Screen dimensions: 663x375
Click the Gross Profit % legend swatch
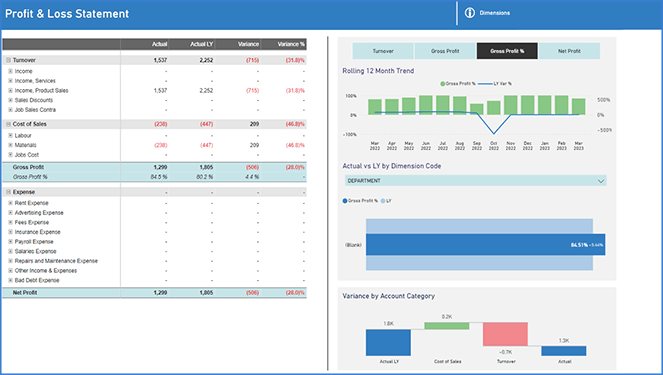coord(443,84)
